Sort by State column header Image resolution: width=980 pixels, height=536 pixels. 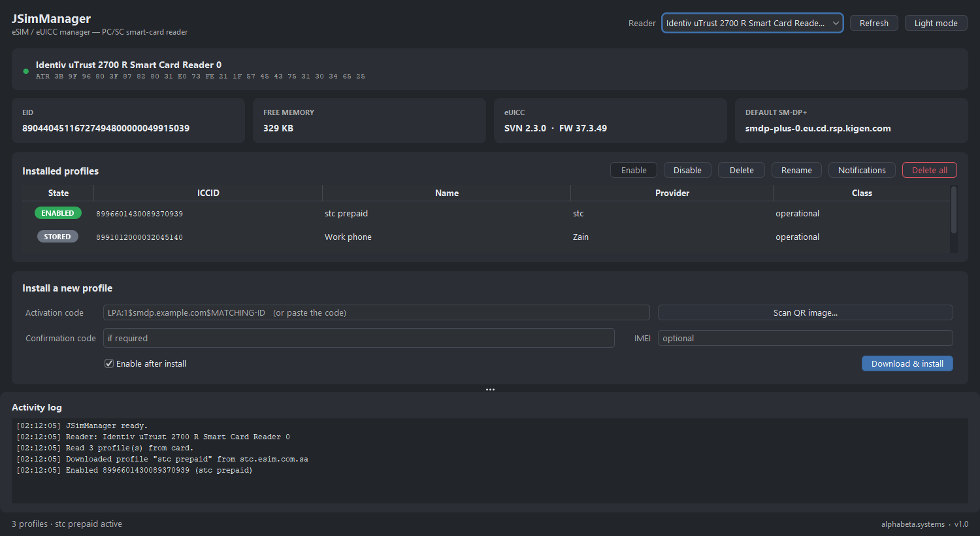tap(58, 193)
